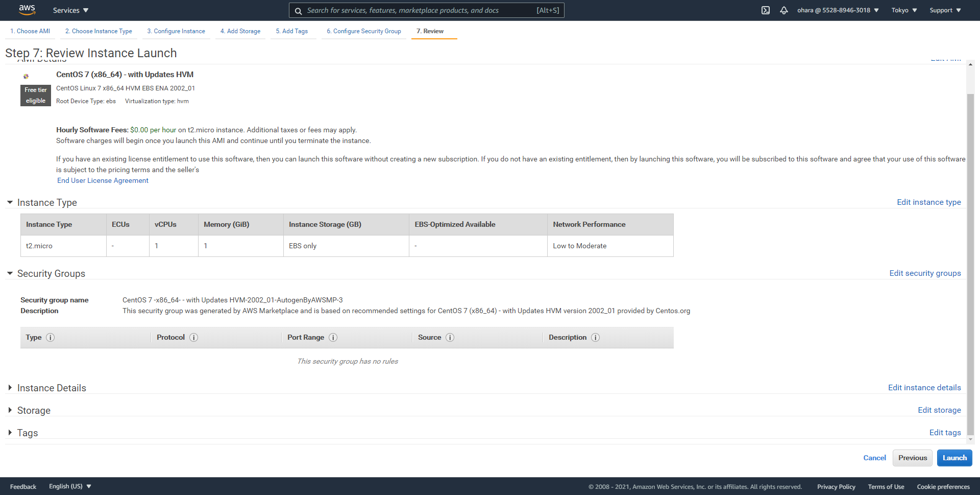Click the AWS logo home icon
This screenshot has height=495, width=980.
27,10
